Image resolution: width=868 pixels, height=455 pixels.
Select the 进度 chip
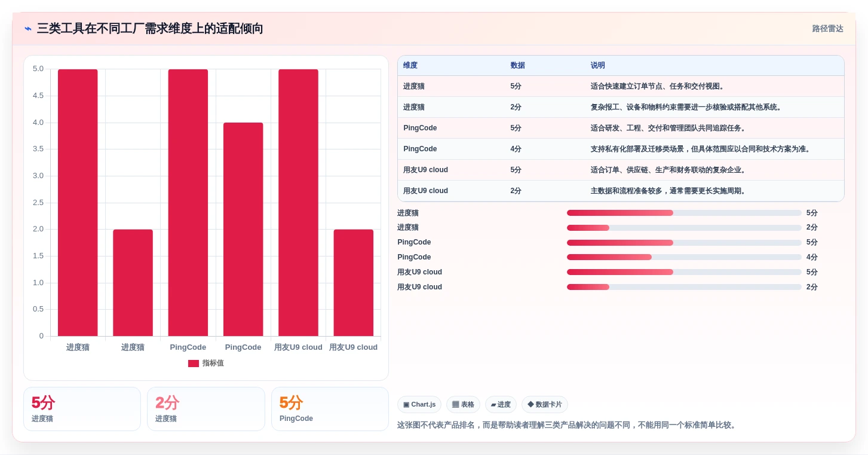501,405
